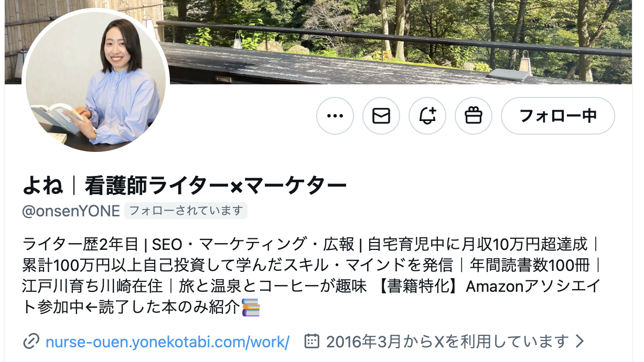Click the calendar icon by join date

click(312, 341)
